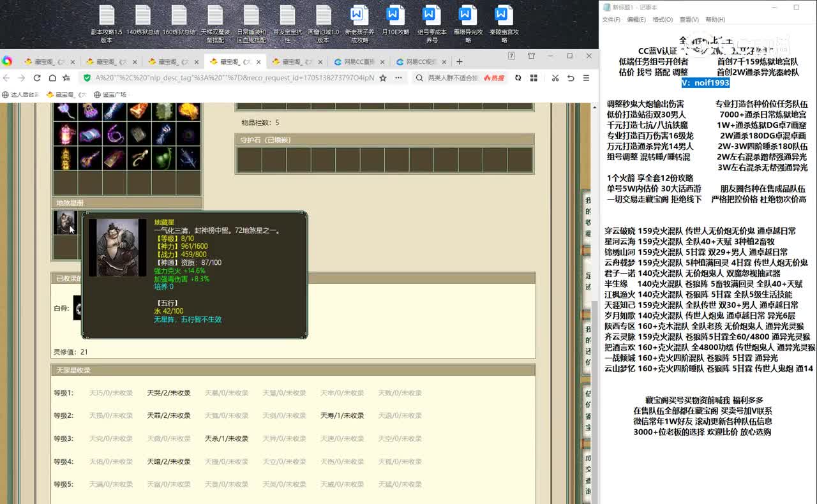Click the 天寿/1/未收录 star entry
The width and height of the screenshot is (817, 504).
(x=342, y=416)
